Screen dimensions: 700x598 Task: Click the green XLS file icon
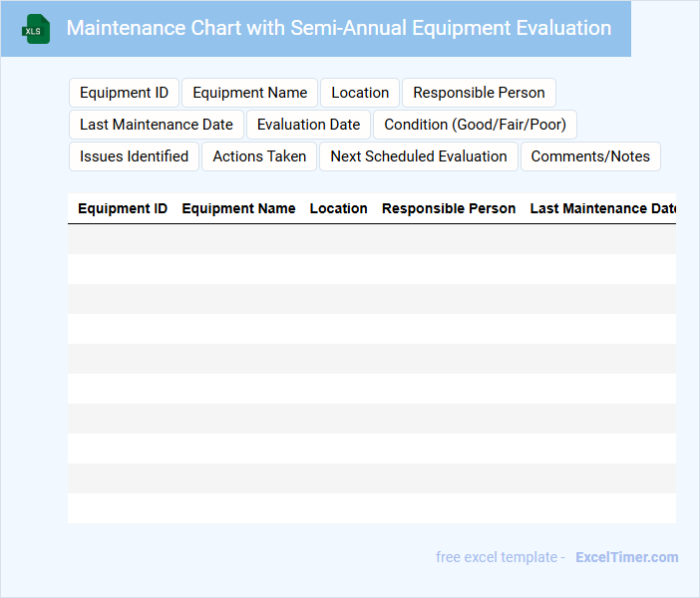pos(36,29)
